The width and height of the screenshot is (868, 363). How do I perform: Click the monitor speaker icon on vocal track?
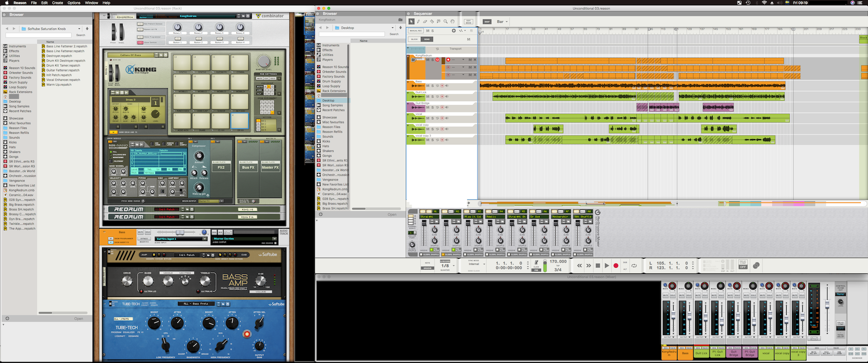pos(447,118)
